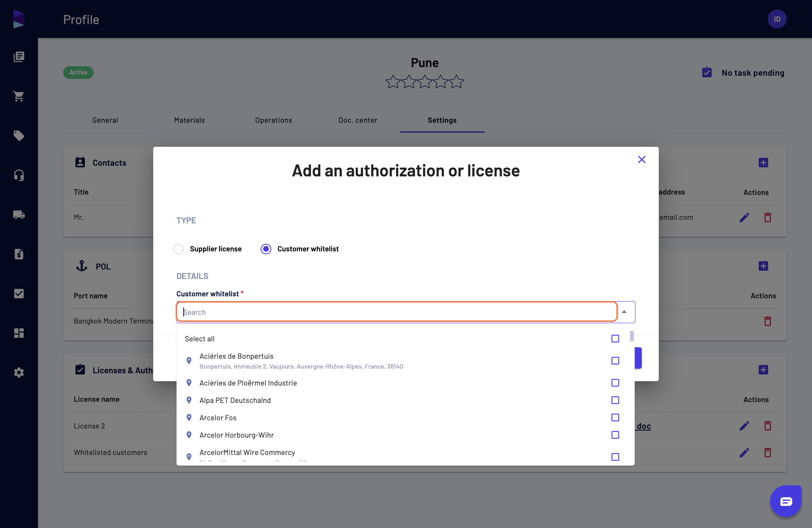Edit the Mr. contact row
Viewport: 812px width, 528px height.
click(x=744, y=217)
